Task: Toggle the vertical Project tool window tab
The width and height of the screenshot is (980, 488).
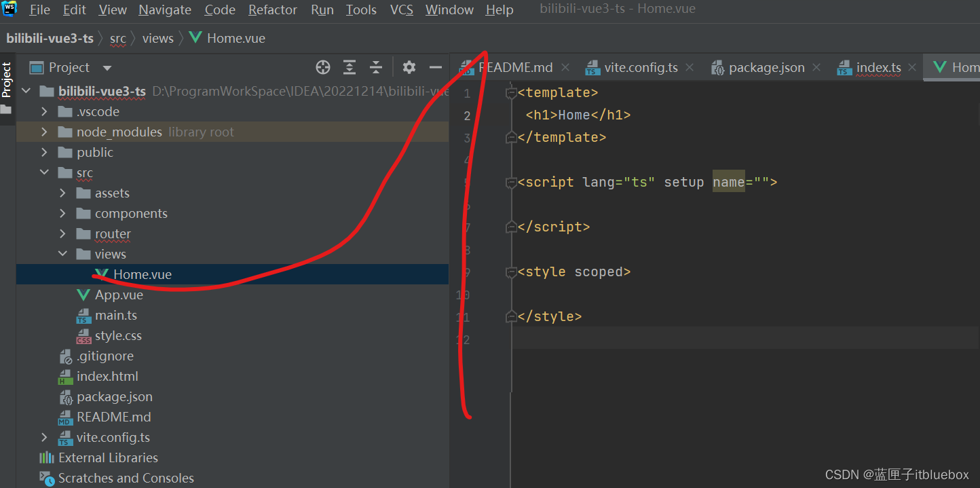Action: pos(7,80)
